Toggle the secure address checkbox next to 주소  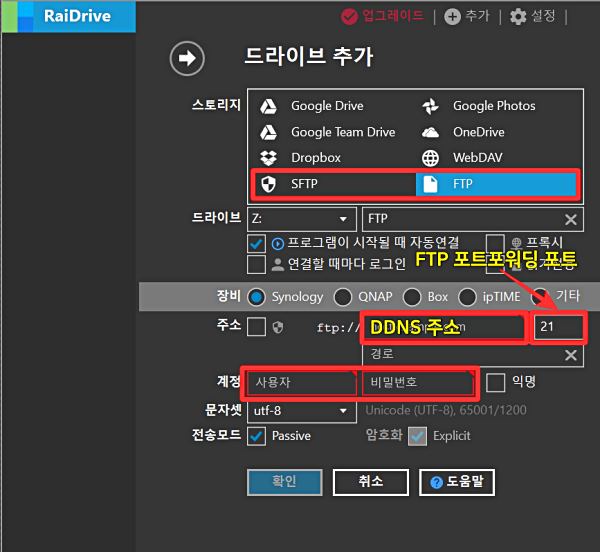(x=256, y=327)
